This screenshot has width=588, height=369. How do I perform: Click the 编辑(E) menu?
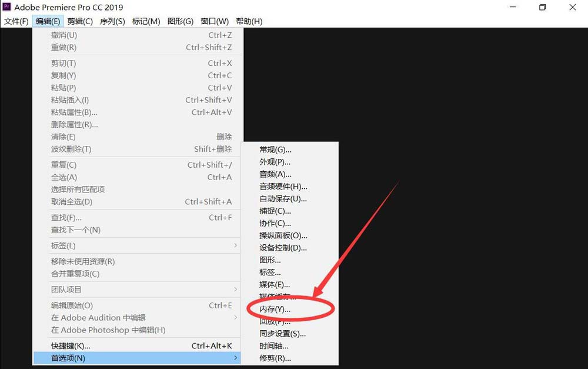pyautogui.click(x=48, y=21)
